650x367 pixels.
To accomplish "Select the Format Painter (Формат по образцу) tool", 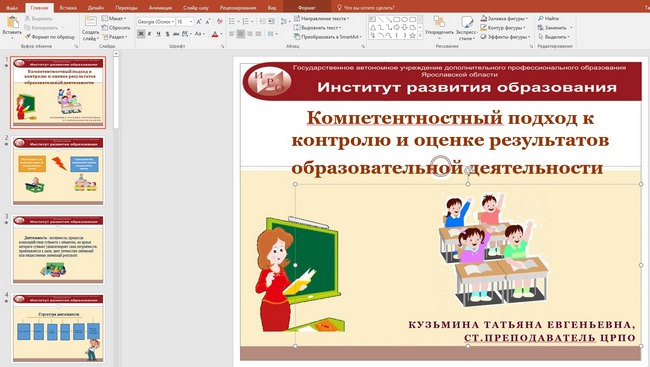I will [50, 37].
